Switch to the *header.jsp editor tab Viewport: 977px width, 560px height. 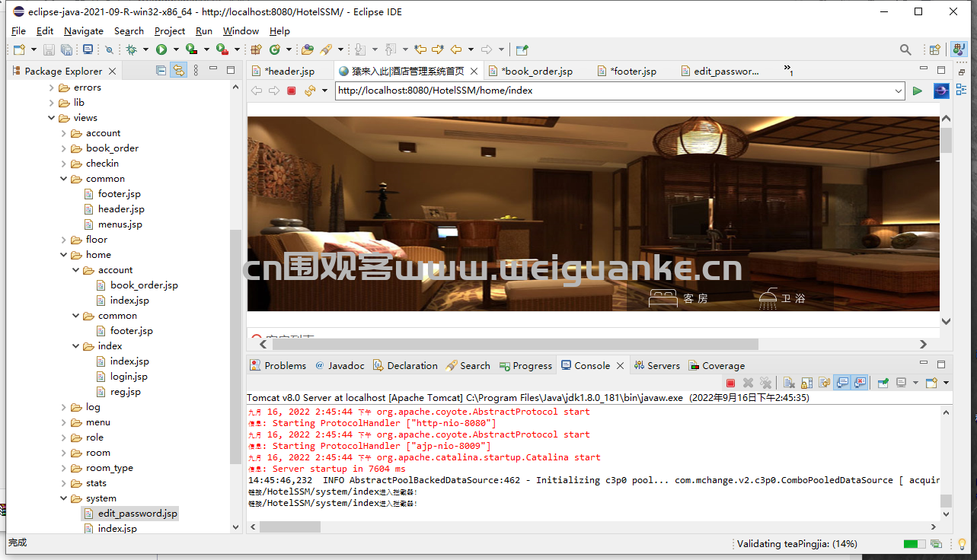click(x=289, y=71)
